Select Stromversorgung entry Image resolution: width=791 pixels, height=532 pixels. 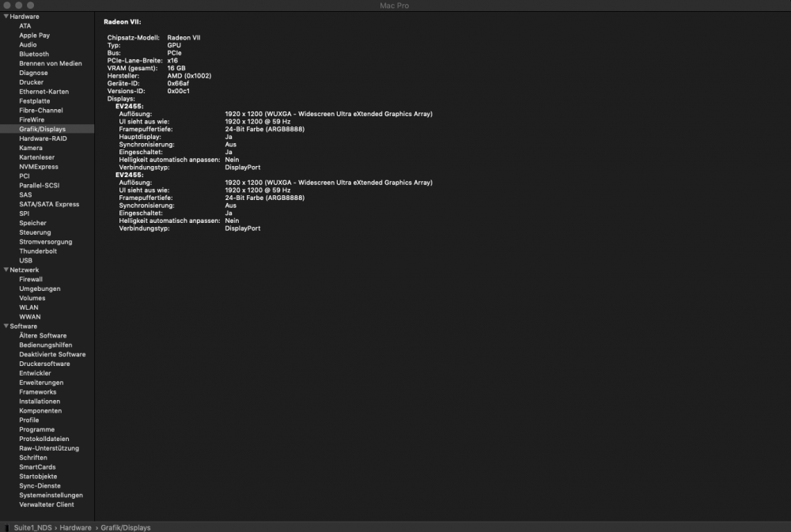[45, 242]
